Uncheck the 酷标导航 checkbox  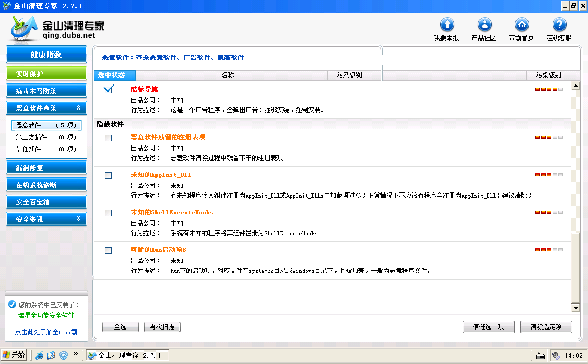tap(109, 90)
